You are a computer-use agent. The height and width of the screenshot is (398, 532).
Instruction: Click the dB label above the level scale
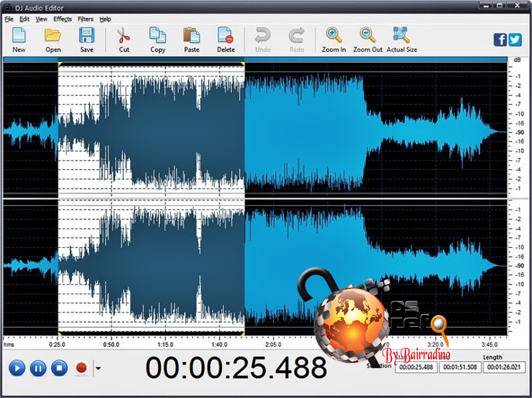tap(517, 60)
